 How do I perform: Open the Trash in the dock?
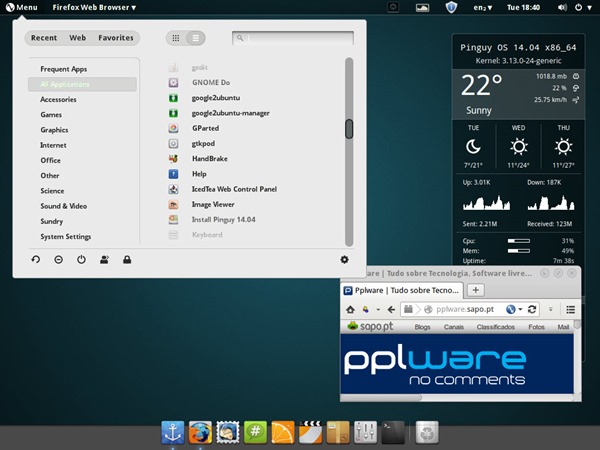(x=427, y=432)
